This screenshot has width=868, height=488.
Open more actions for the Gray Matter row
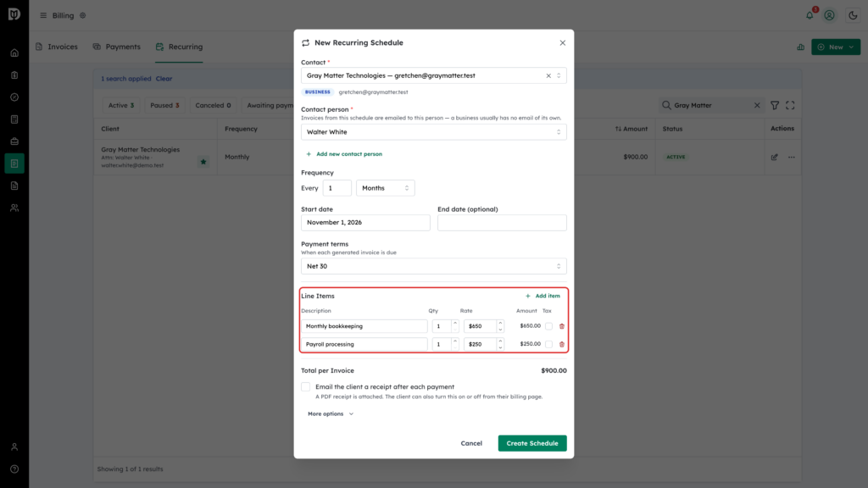pos(792,157)
